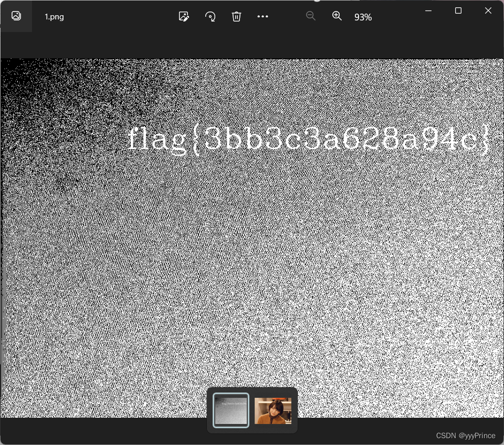504x445 pixels.
Task: Click the filmstrip panel at the bottom
Action: [252, 410]
